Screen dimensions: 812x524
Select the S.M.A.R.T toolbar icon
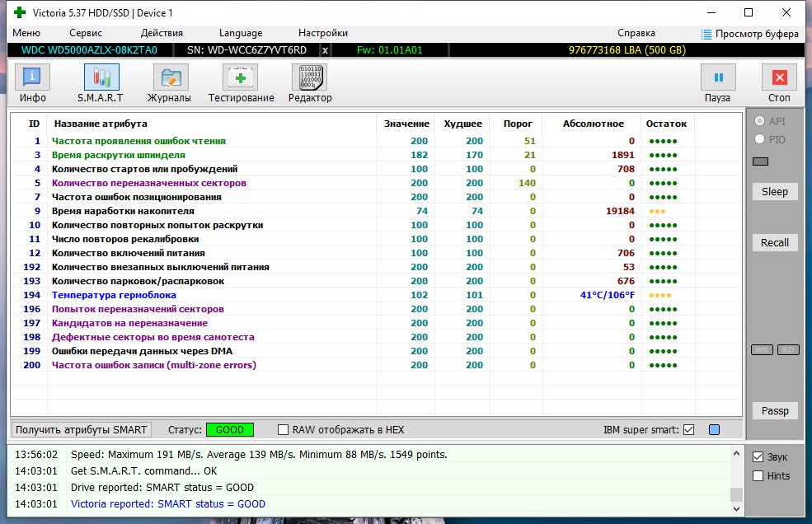(101, 77)
